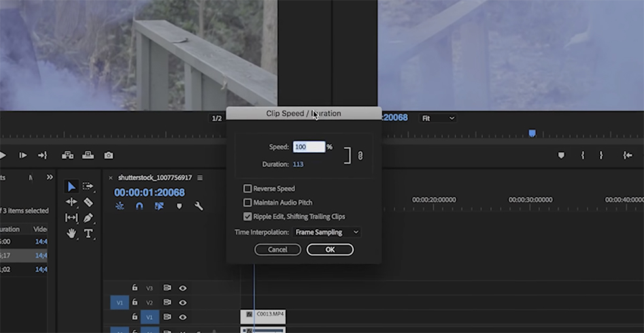The width and height of the screenshot is (644, 333).
Task: Enable the Reverse Speed checkbox
Action: (x=248, y=189)
